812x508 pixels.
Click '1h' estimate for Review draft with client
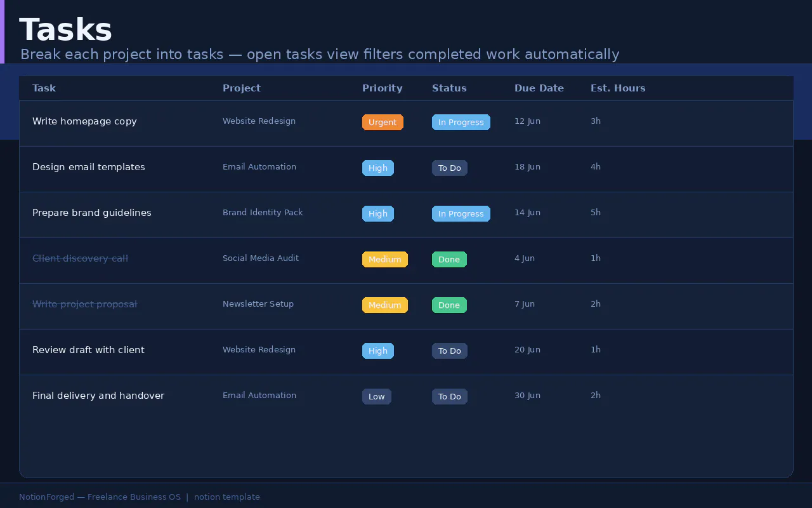pos(596,350)
